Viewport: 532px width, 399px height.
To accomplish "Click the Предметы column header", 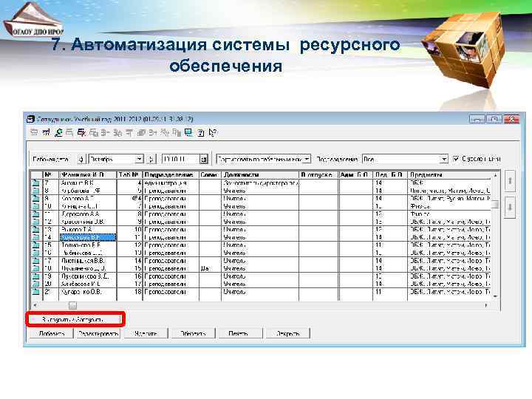I will (x=449, y=174).
